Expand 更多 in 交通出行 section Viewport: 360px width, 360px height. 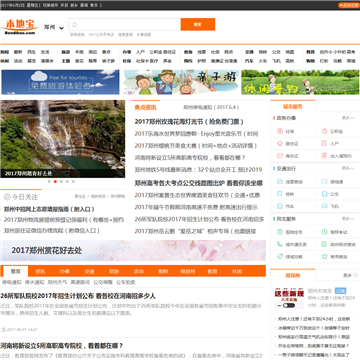[x=348, y=168]
